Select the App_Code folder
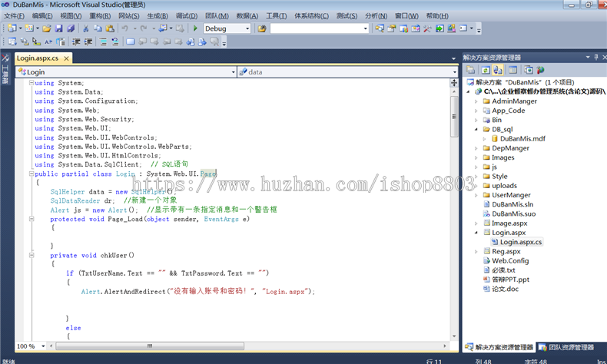 (509, 111)
